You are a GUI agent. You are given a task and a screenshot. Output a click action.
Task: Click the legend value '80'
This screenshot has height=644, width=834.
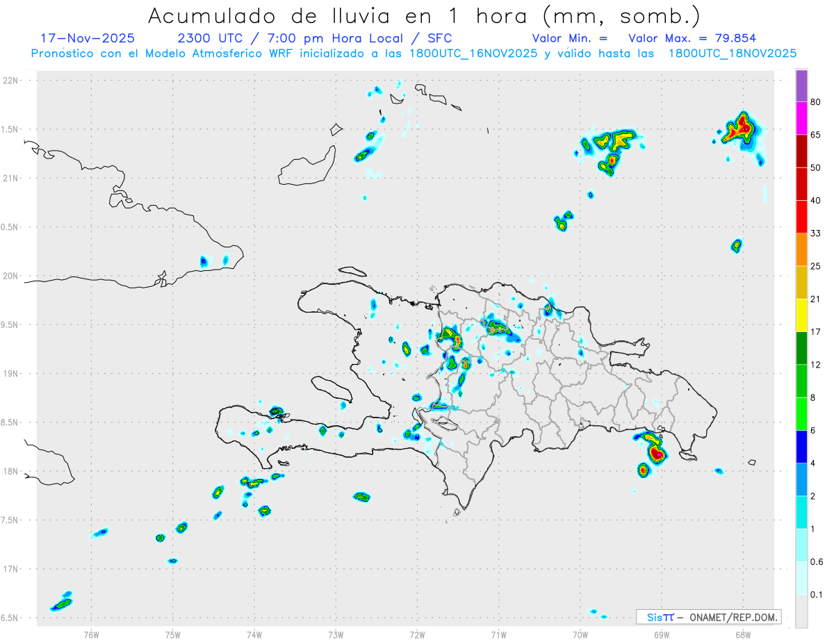click(816, 102)
